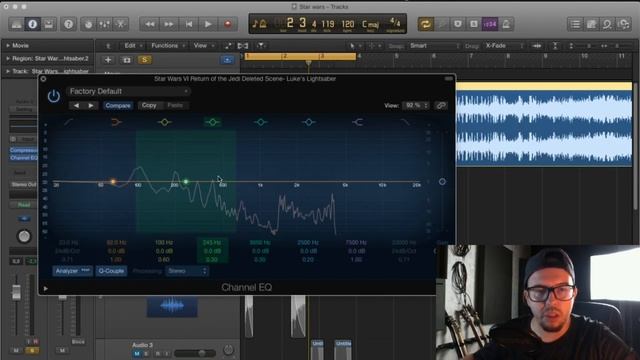Select previous preset arrow in Channel EQ
This screenshot has width=640, height=360.
pyautogui.click(x=76, y=105)
